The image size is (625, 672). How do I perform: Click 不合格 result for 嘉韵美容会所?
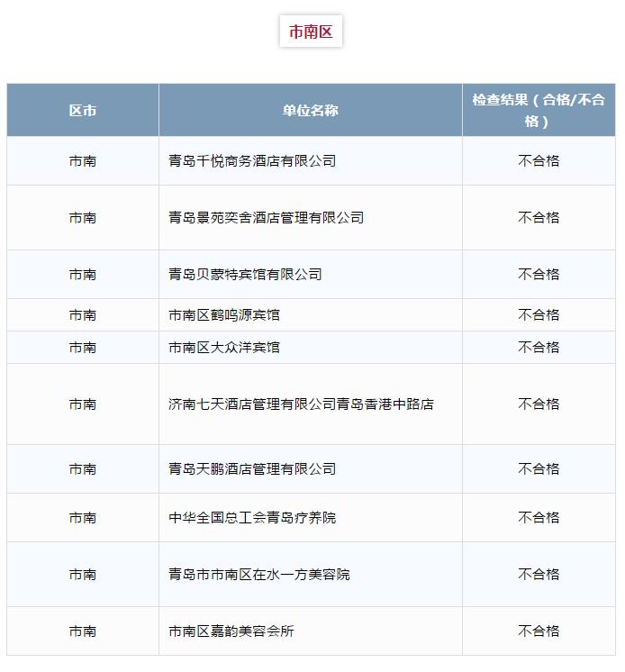539,631
